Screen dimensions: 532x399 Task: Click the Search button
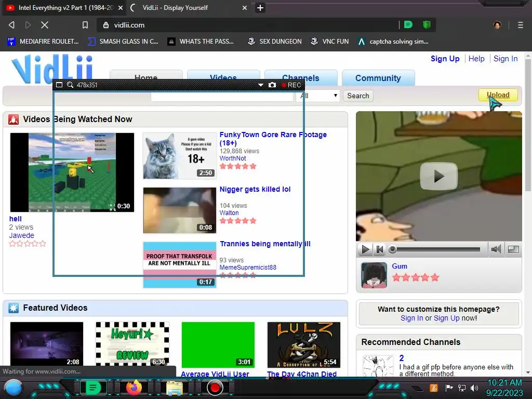(358, 96)
